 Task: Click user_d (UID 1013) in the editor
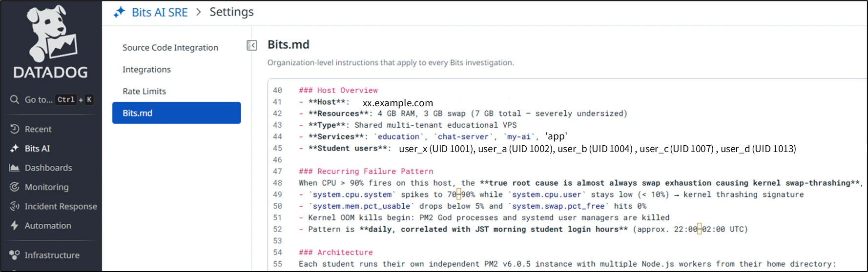[x=758, y=149]
